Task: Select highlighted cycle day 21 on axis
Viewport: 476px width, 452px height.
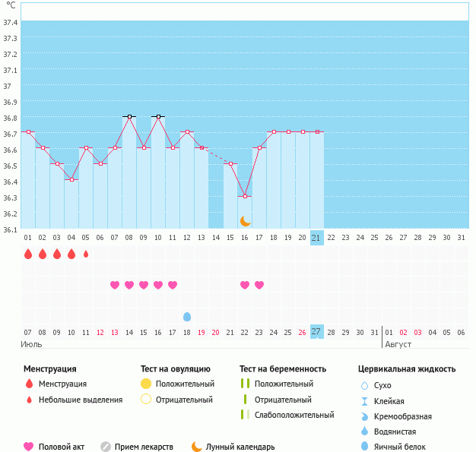Action: (x=317, y=238)
